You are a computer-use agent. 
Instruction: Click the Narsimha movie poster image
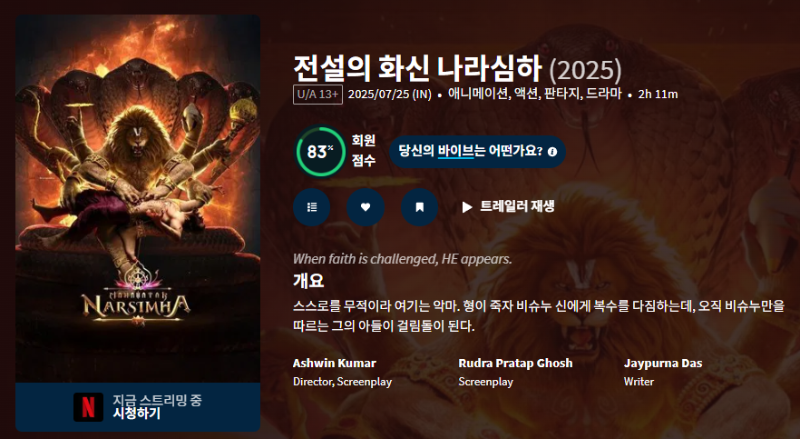138,199
